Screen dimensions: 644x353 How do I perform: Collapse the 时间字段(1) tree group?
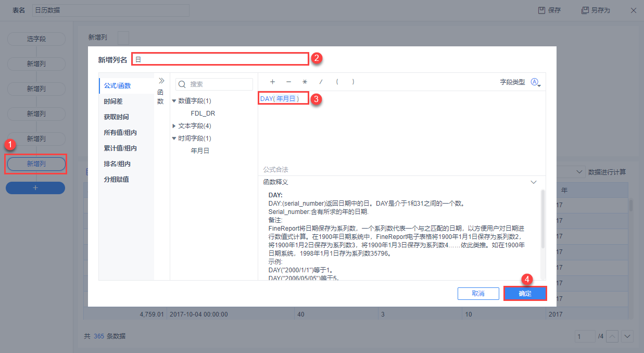click(174, 138)
